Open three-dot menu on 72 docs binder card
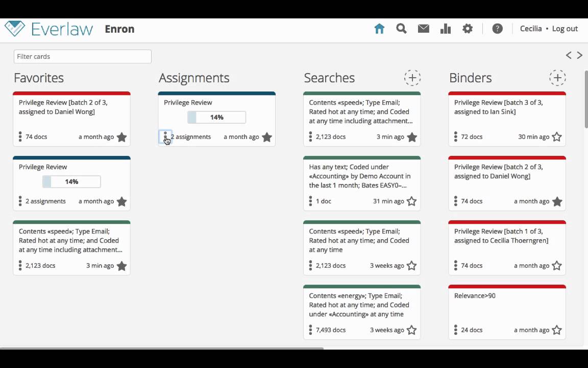588x368 pixels. [x=456, y=136]
